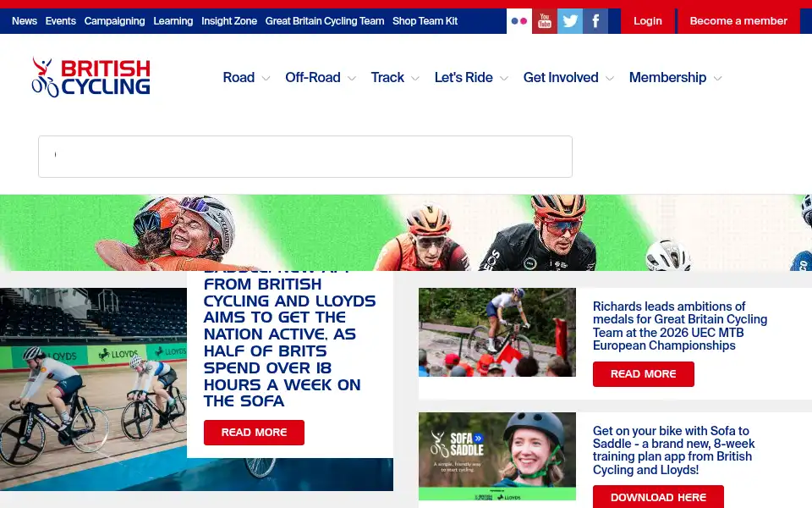
Task: Open 'Get on your bike with Sofa to Saddle' headline
Action: pos(673,450)
